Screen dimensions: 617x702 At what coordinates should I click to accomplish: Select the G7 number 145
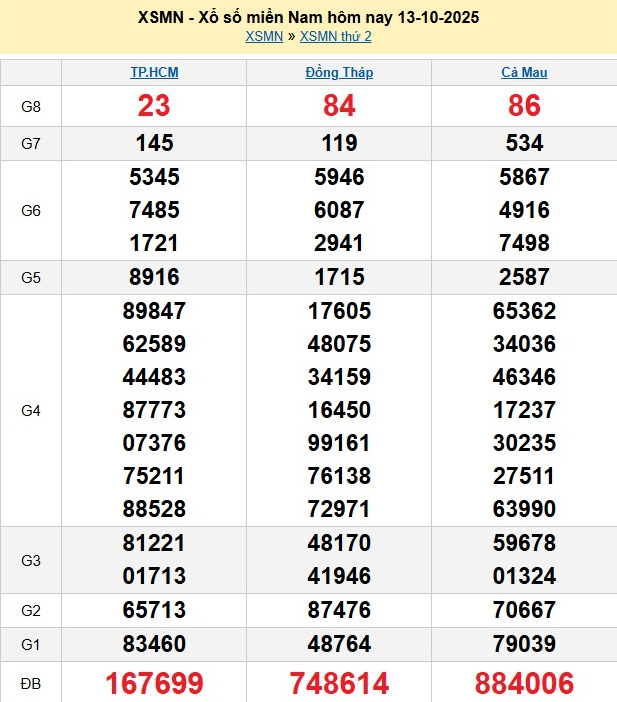[x=154, y=143]
